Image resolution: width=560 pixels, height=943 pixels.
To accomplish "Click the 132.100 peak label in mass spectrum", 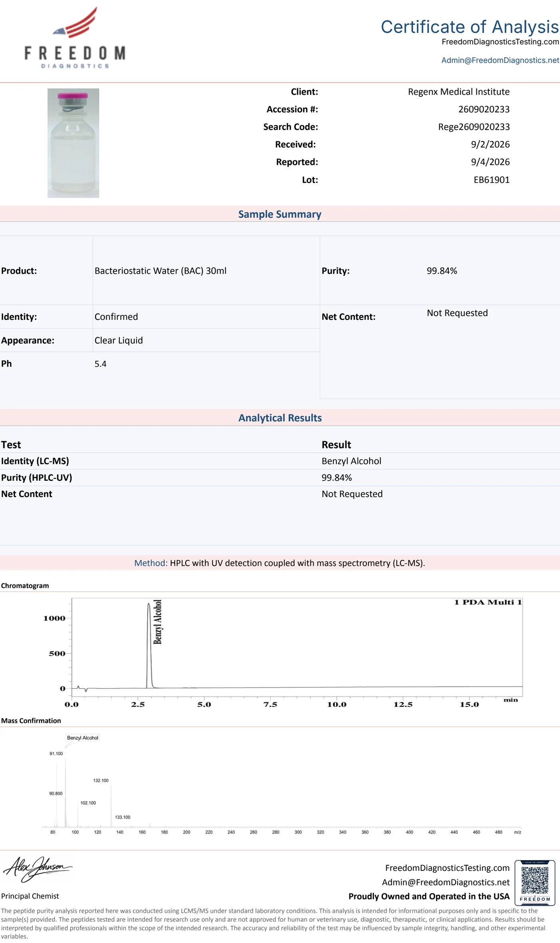I will (x=101, y=780).
